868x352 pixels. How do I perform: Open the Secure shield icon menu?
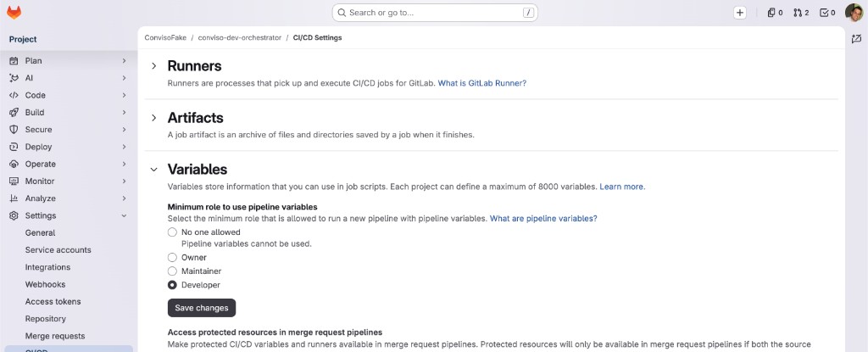[14, 129]
